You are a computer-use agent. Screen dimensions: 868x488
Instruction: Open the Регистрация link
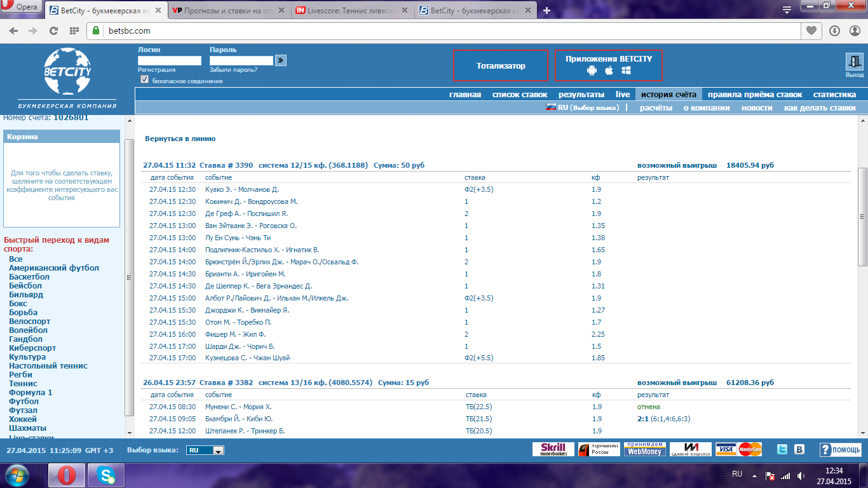click(x=157, y=70)
